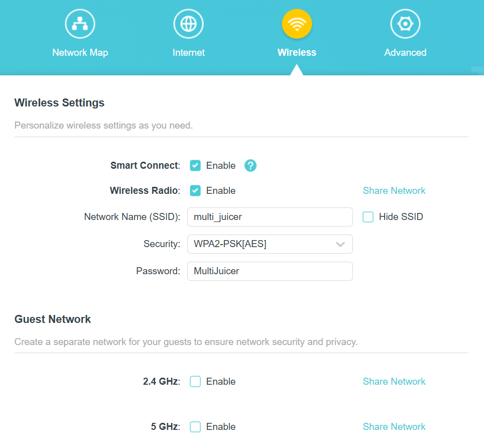This screenshot has height=448, width=484.
Task: Check the Hide SSID checkbox
Action: pos(368,216)
